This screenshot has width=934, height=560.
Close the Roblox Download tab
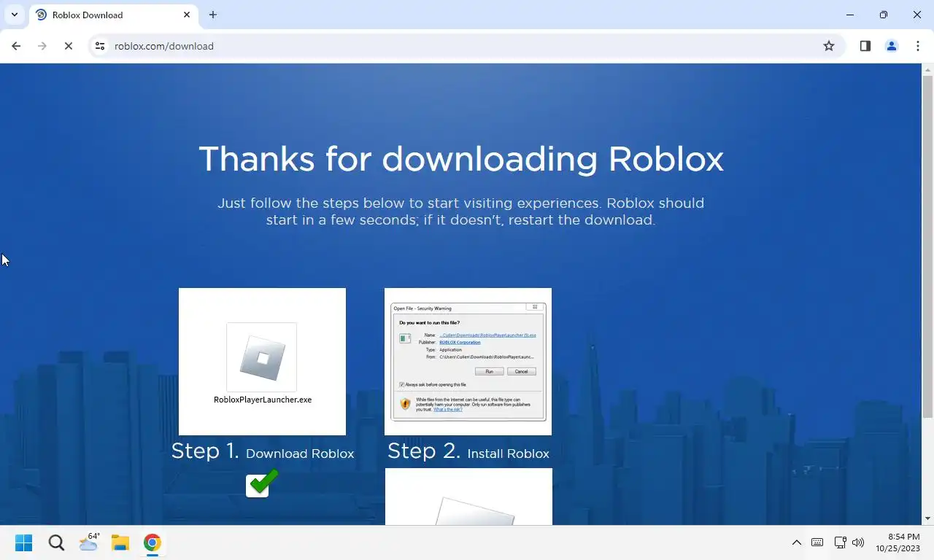pyautogui.click(x=187, y=15)
